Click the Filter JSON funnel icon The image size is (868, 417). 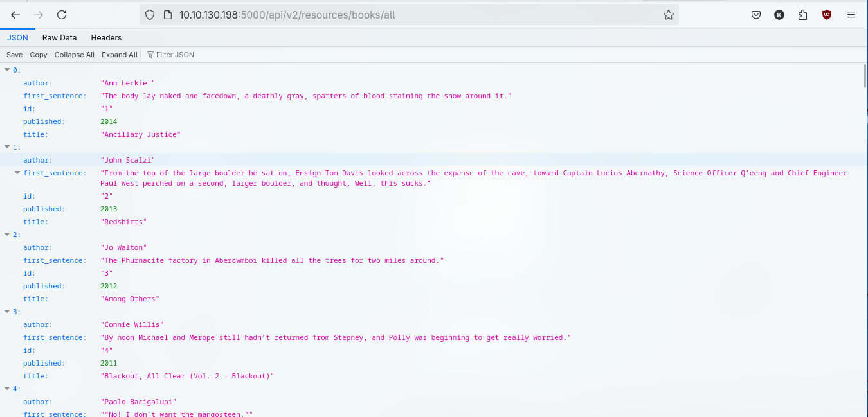click(150, 55)
